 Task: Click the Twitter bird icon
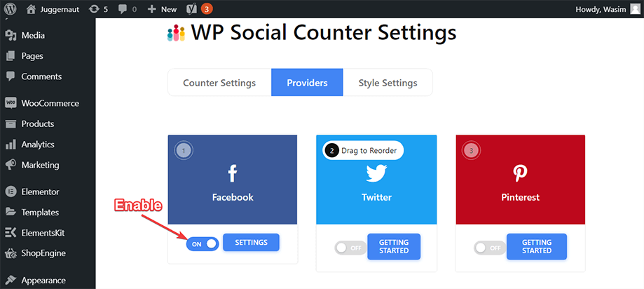tap(376, 173)
